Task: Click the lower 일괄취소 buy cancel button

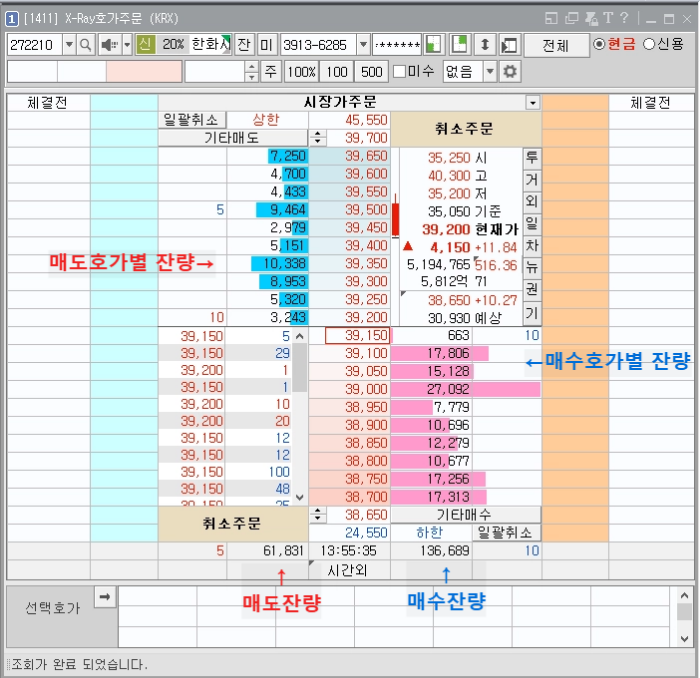Action: 506,533
